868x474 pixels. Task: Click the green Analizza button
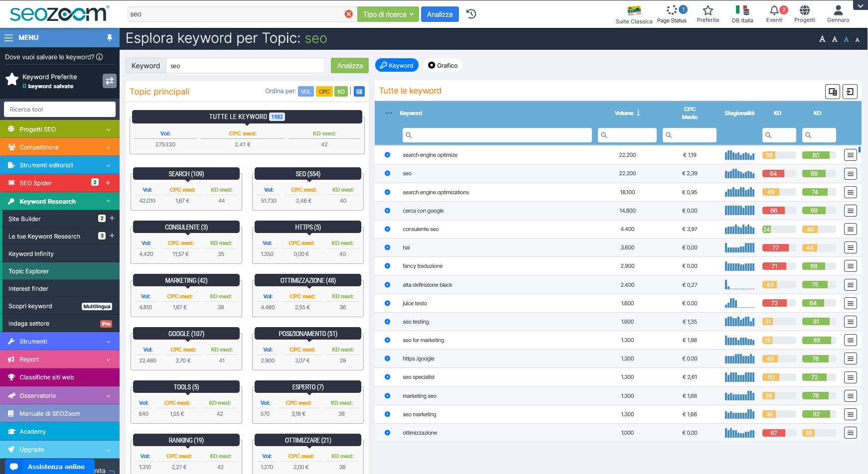coord(349,65)
